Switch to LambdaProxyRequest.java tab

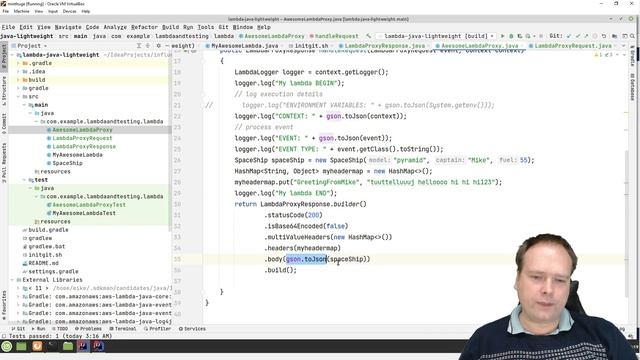pos(573,46)
